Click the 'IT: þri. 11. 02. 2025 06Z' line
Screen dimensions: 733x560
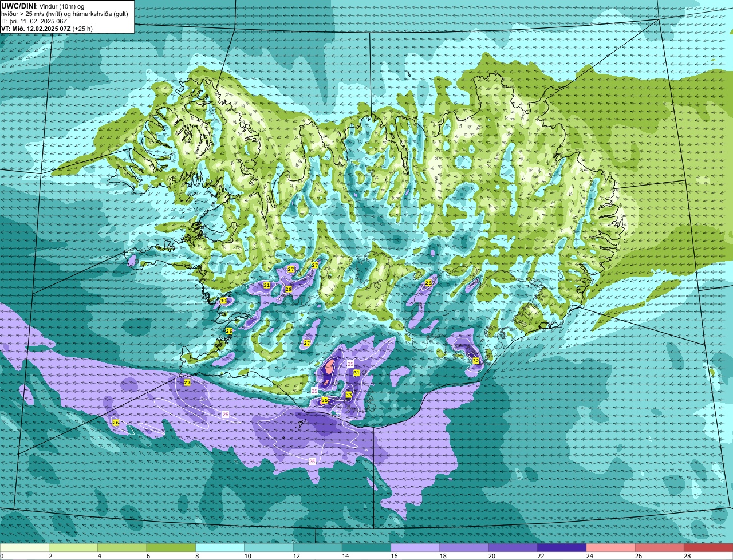pyautogui.click(x=36, y=21)
